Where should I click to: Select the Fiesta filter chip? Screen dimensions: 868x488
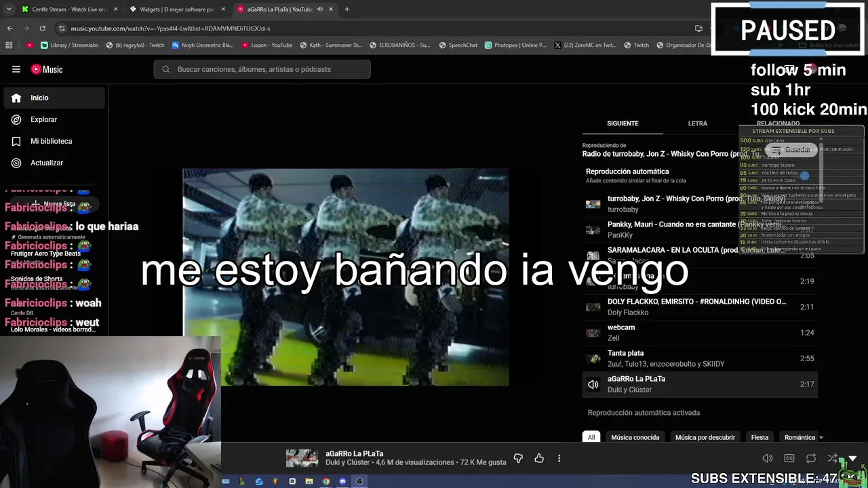point(759,437)
